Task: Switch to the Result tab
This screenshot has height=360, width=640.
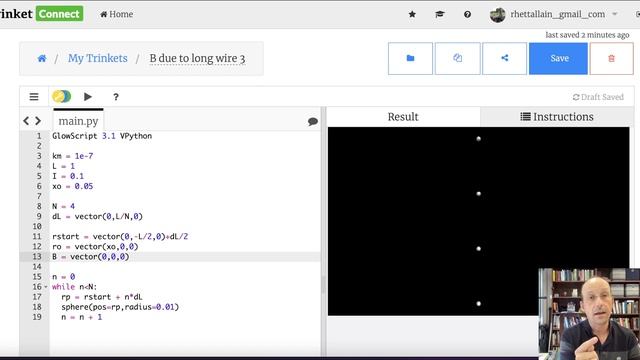Action: 403,117
